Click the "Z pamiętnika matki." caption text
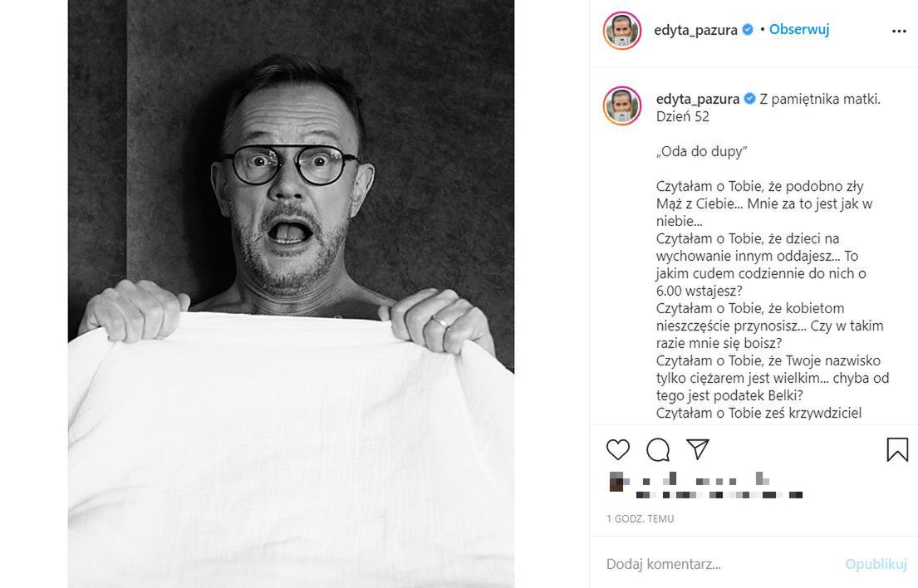Image resolution: width=918 pixels, height=588 pixels. pos(820,99)
